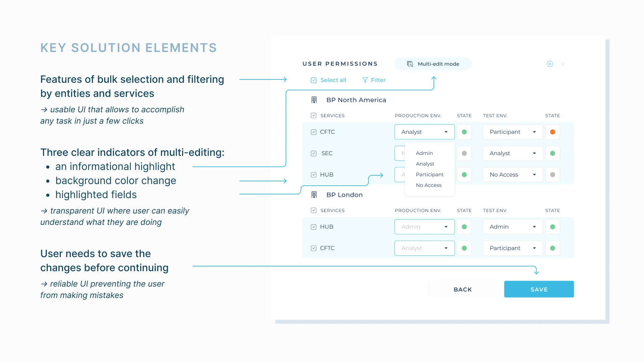This screenshot has height=362, width=644.
Task: Select Analyst option from role dropdown
Action: [x=425, y=164]
